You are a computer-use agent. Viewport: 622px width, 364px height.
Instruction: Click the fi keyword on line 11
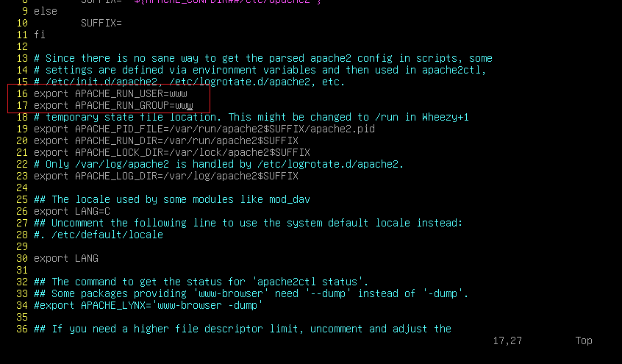[39, 35]
